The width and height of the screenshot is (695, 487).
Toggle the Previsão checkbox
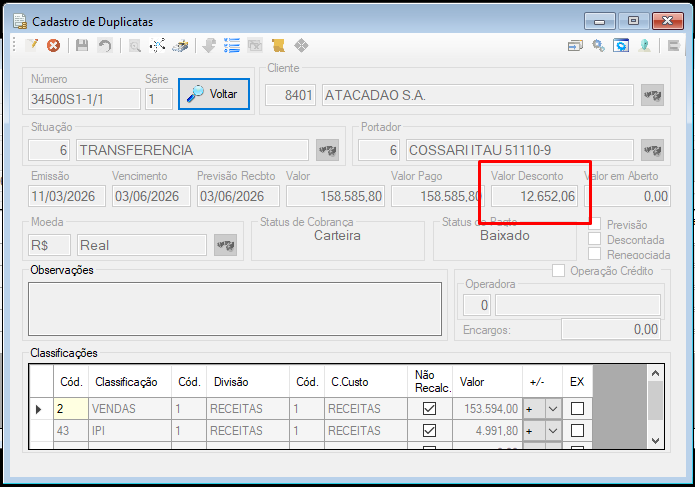(x=594, y=224)
